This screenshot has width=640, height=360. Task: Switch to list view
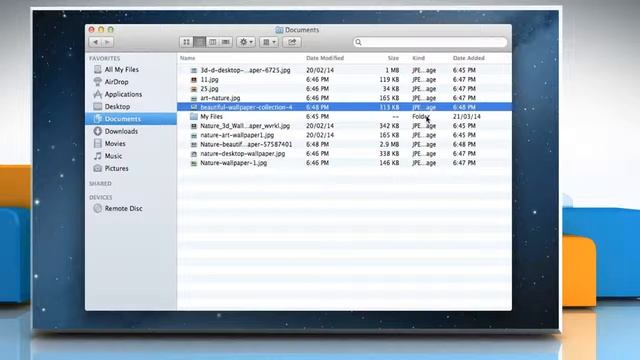click(x=199, y=42)
